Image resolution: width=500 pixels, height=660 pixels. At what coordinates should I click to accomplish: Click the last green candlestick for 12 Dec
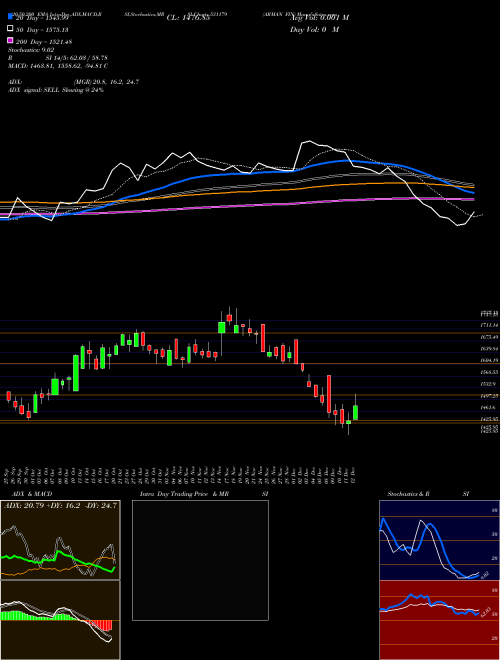pyautogui.click(x=356, y=412)
